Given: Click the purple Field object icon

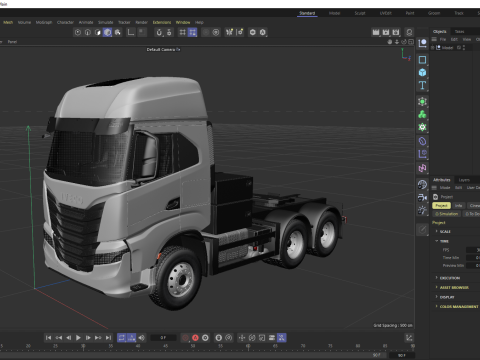Looking at the screenshot, I should click(x=422, y=154).
